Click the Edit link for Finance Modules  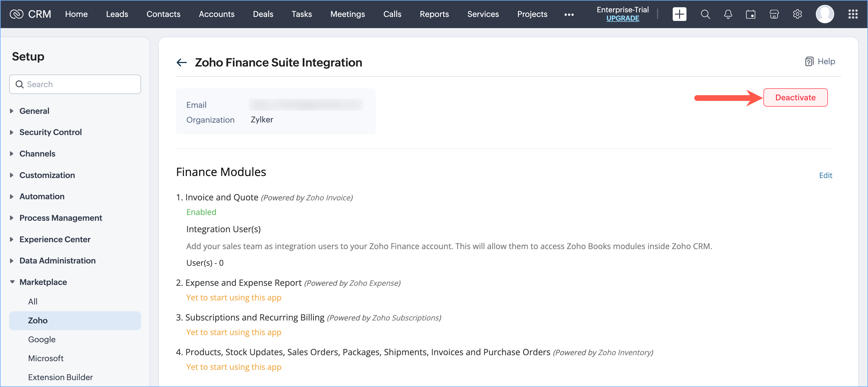tap(825, 175)
